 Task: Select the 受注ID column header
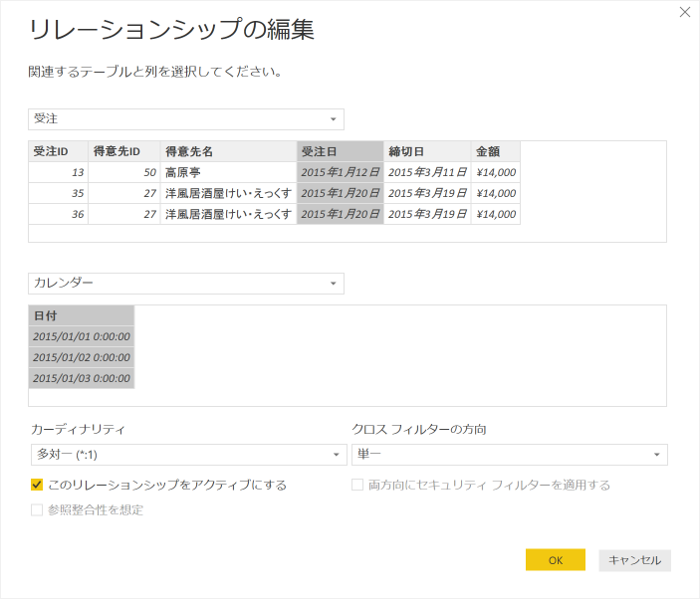coord(58,151)
